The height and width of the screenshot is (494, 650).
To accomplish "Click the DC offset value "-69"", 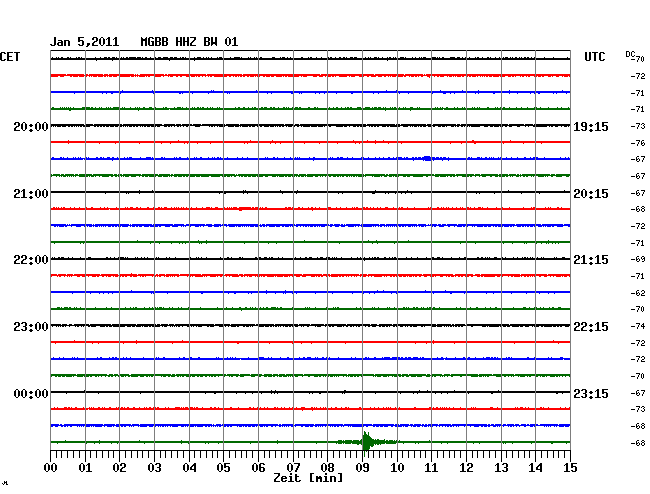I will (638, 259).
